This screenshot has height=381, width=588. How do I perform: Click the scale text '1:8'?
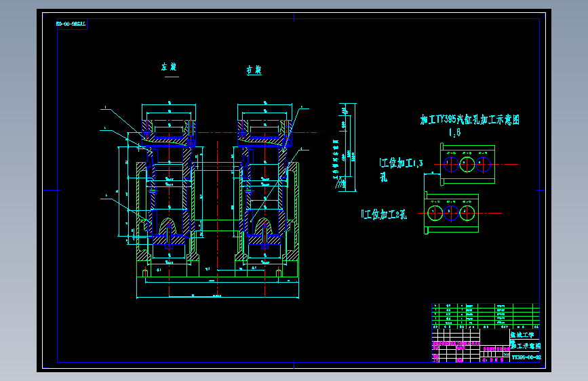tap(455, 132)
